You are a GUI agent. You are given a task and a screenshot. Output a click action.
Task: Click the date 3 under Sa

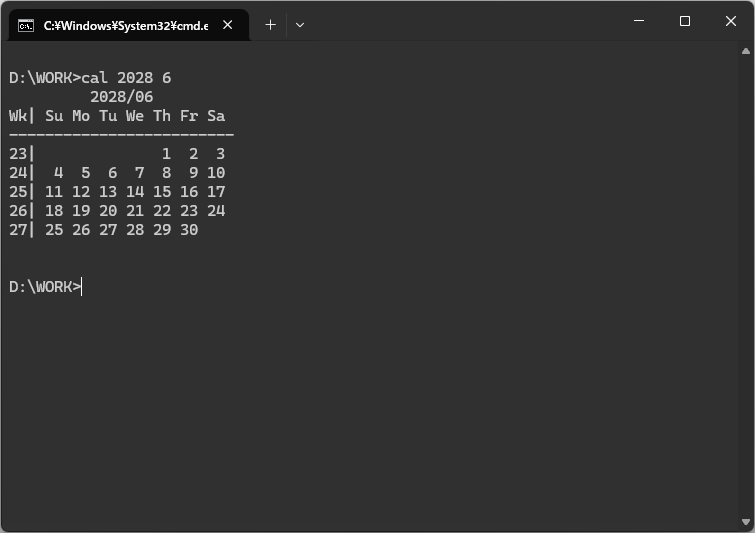click(221, 154)
